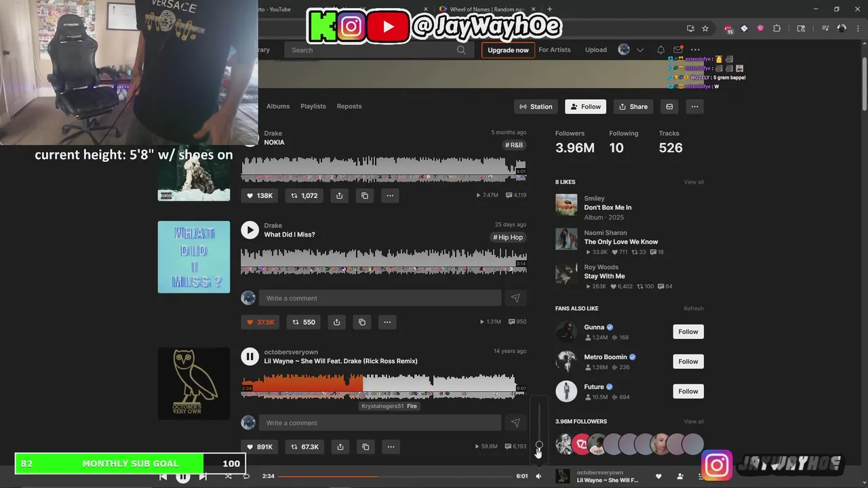The image size is (868, 488).
Task: Share the She Will remix track
Action: (340, 447)
